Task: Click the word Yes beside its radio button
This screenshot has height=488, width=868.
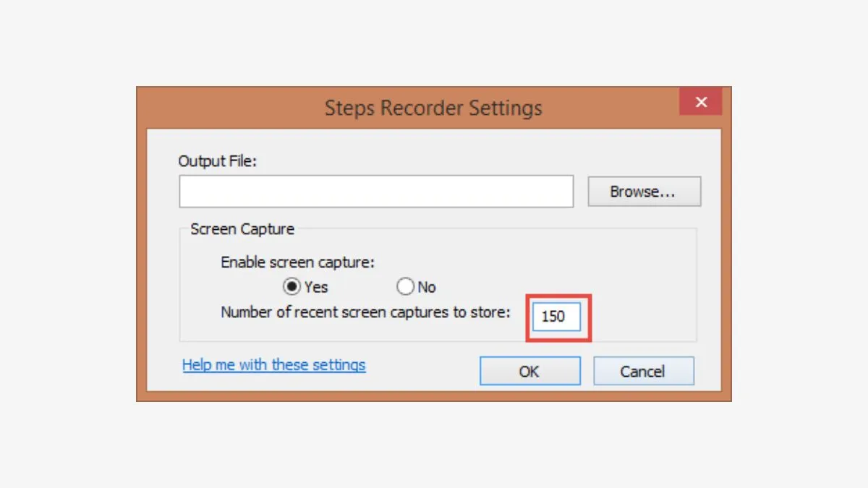Action: pos(316,287)
